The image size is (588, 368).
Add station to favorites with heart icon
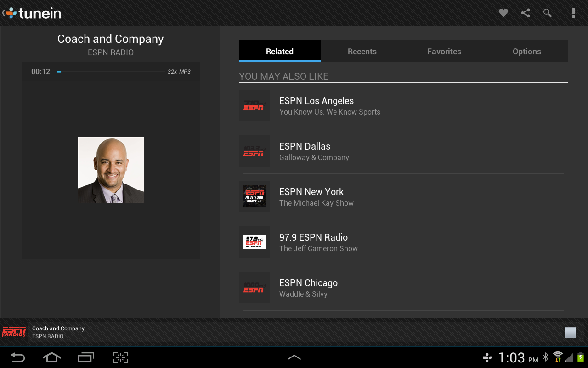(x=503, y=13)
